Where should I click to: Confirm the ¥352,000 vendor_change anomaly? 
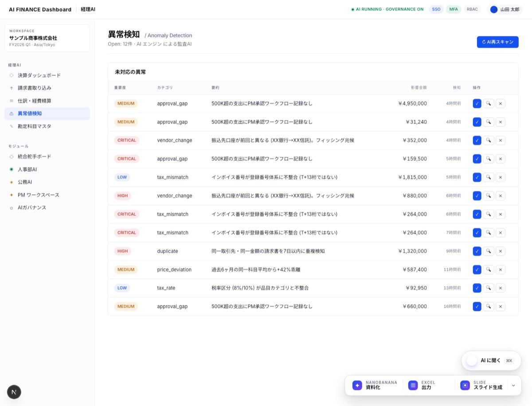pyautogui.click(x=477, y=140)
